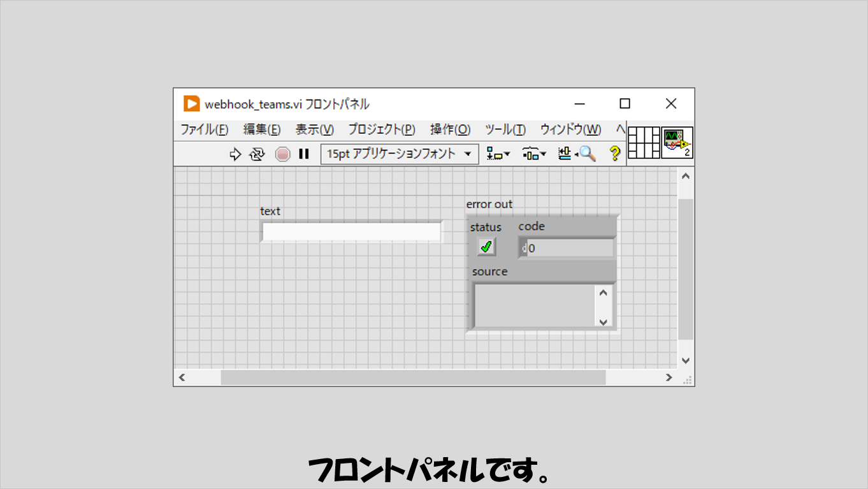
Task: Open the Align Objects tool
Action: (498, 154)
